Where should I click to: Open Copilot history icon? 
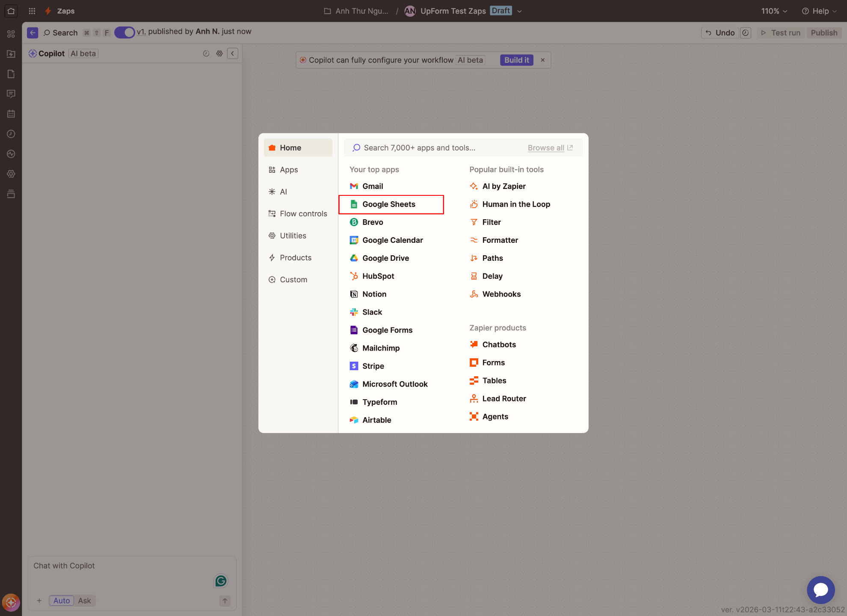click(206, 53)
